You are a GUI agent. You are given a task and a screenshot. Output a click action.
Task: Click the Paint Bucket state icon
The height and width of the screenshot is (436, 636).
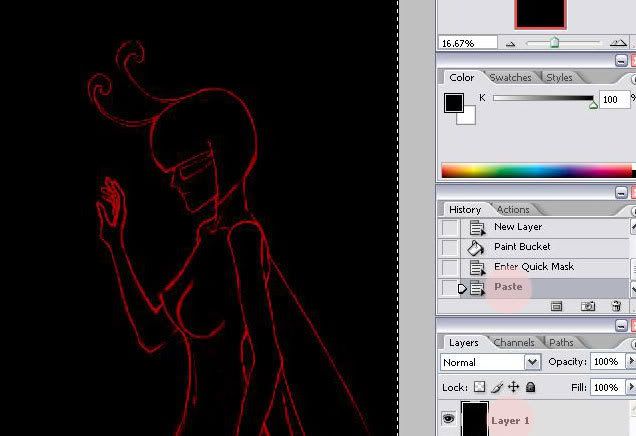point(475,247)
